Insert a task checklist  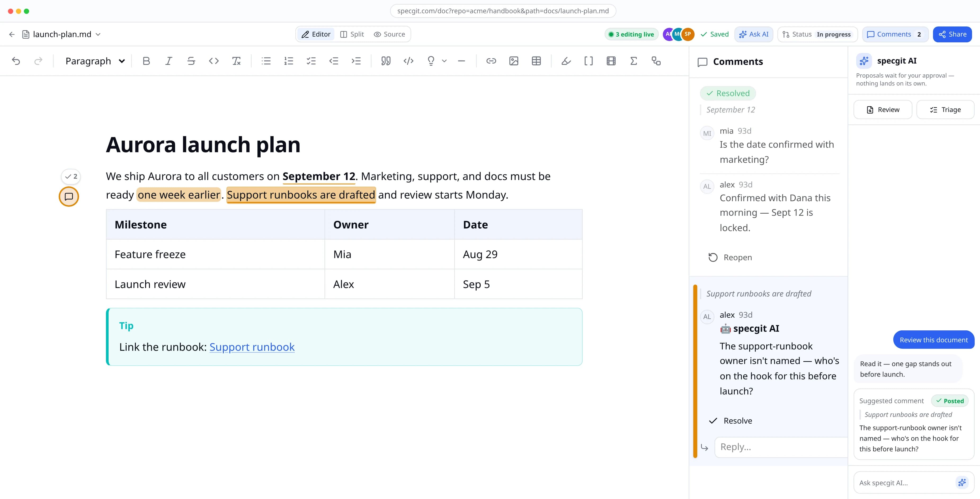(311, 61)
